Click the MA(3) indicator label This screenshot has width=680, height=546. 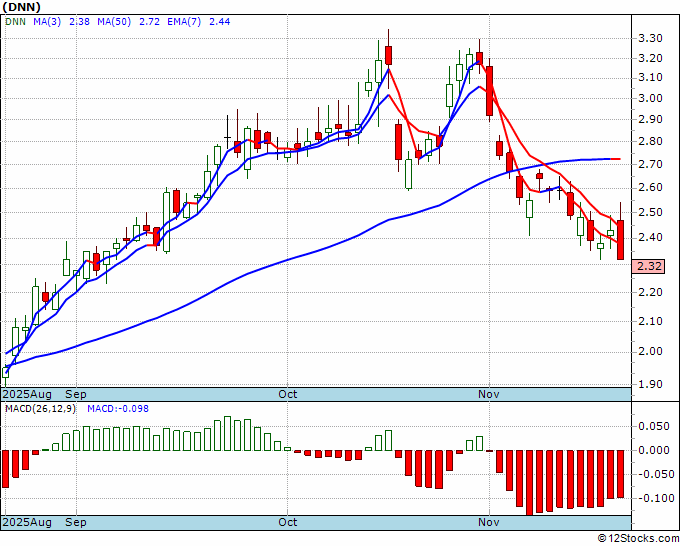coord(47,22)
